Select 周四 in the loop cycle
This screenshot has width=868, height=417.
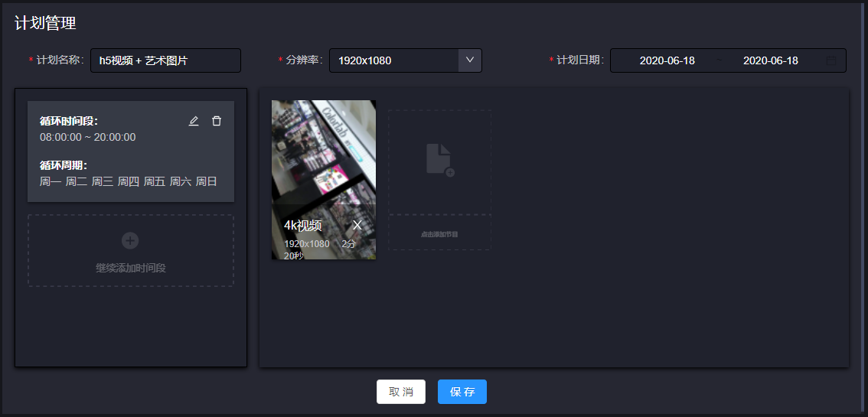coord(129,181)
